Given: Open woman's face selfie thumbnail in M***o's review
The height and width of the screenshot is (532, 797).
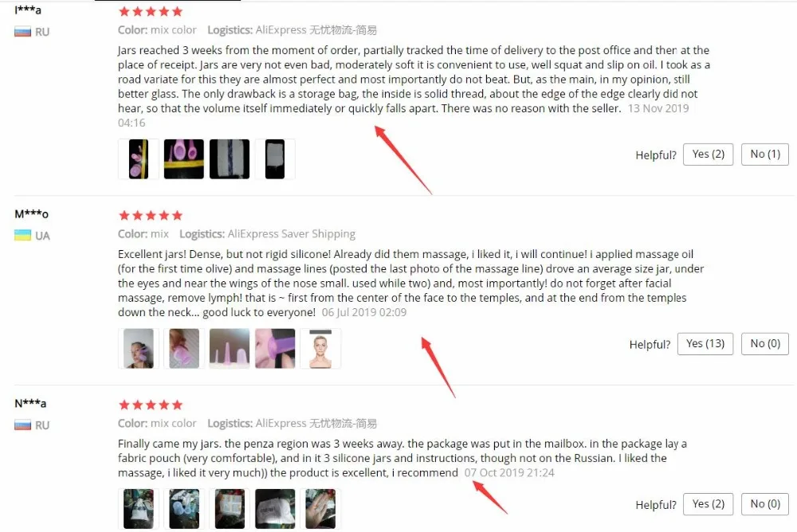Looking at the screenshot, I should 138,349.
